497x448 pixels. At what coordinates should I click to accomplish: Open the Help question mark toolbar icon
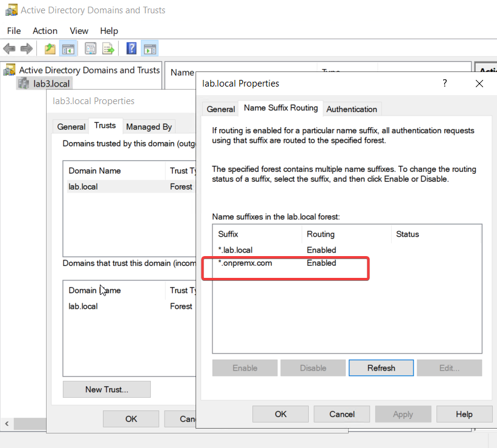click(131, 48)
